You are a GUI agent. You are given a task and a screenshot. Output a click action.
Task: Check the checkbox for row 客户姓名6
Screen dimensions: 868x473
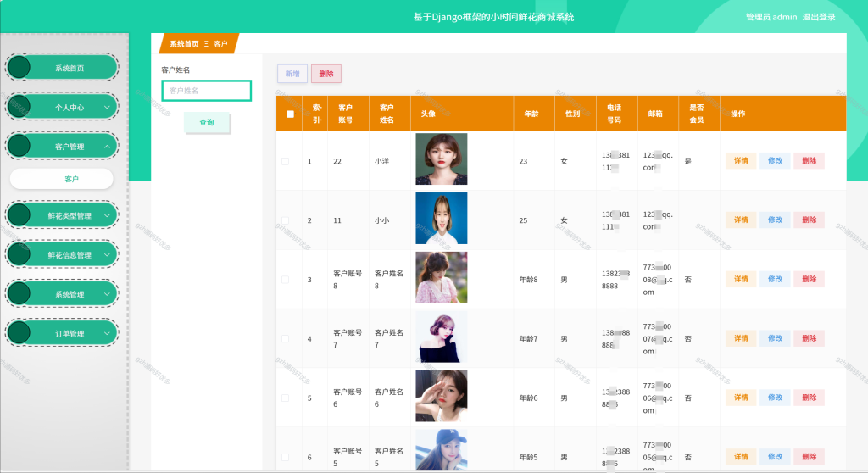click(x=285, y=398)
